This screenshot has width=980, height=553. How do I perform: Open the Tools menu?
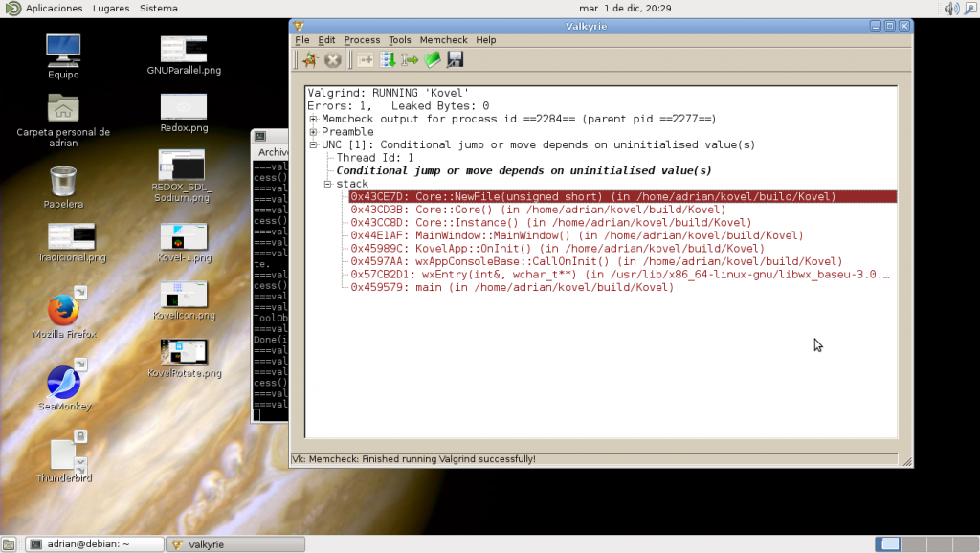tap(400, 40)
